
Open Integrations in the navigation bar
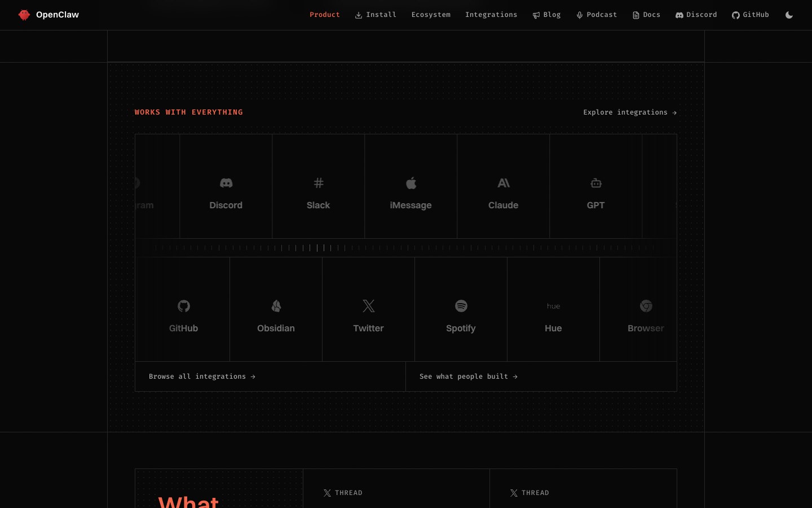click(491, 15)
